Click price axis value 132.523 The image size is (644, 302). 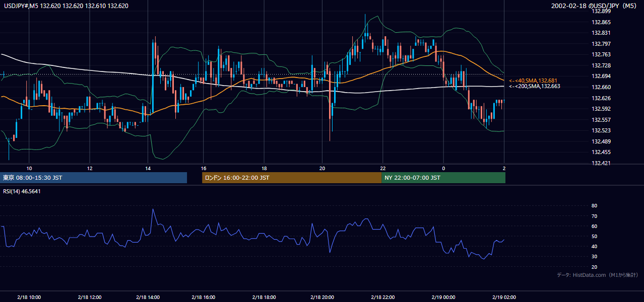click(602, 130)
